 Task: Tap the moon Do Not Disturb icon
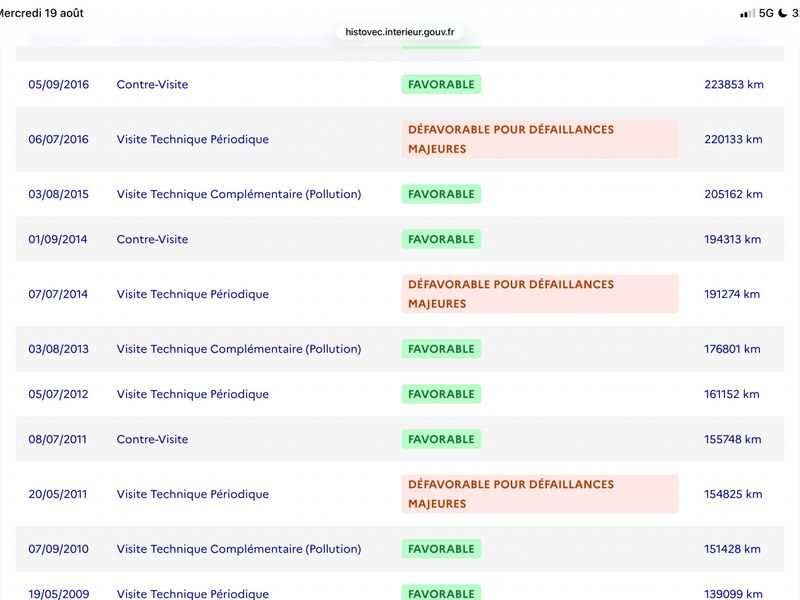(x=783, y=13)
